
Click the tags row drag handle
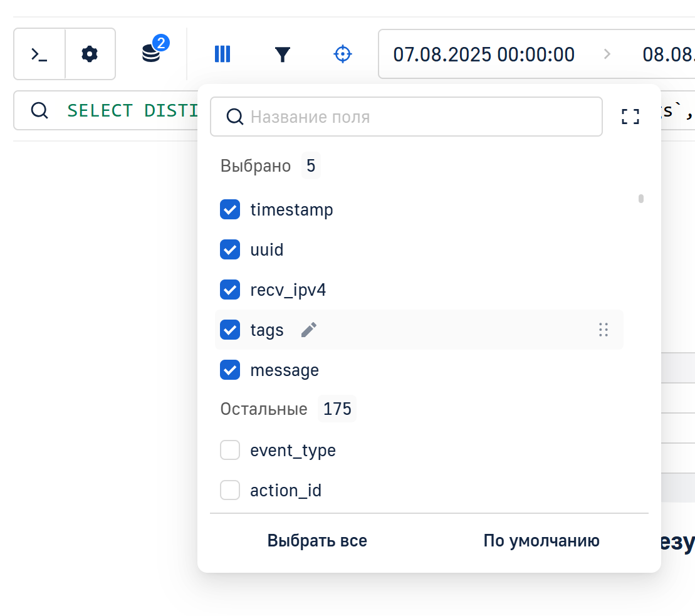pyautogui.click(x=604, y=330)
